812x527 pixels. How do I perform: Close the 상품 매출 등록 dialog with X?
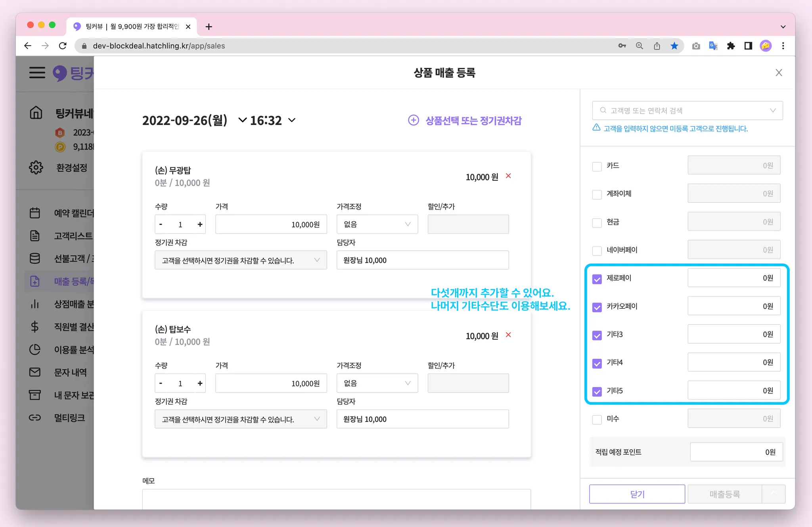(x=779, y=73)
